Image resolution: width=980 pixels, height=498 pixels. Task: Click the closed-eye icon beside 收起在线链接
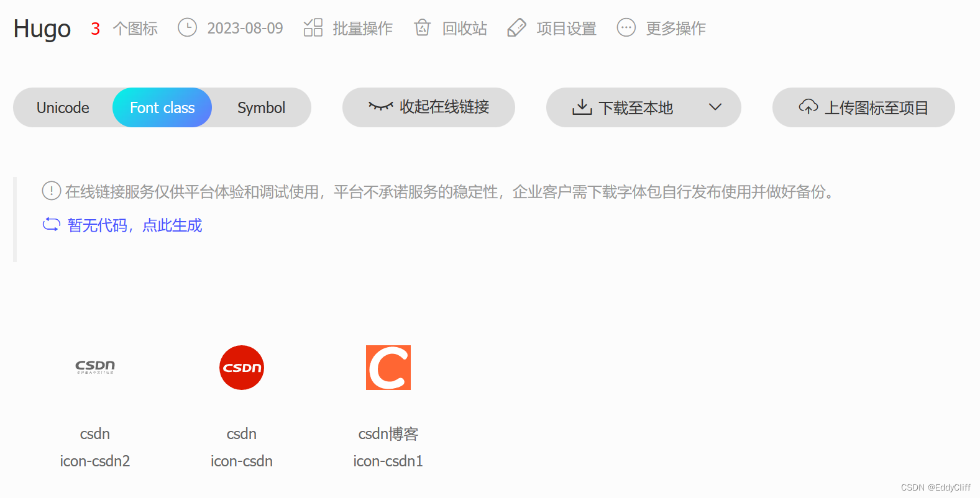coord(381,106)
